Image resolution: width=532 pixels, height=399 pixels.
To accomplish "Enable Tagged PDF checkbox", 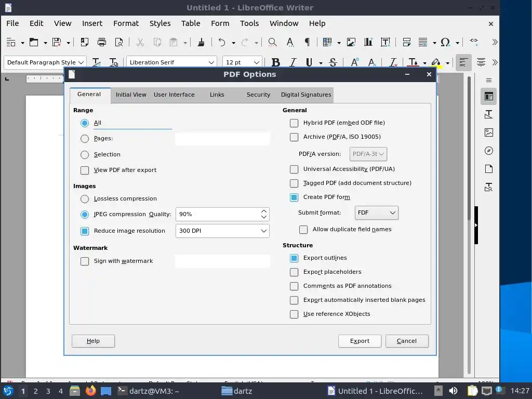I will point(294,183).
